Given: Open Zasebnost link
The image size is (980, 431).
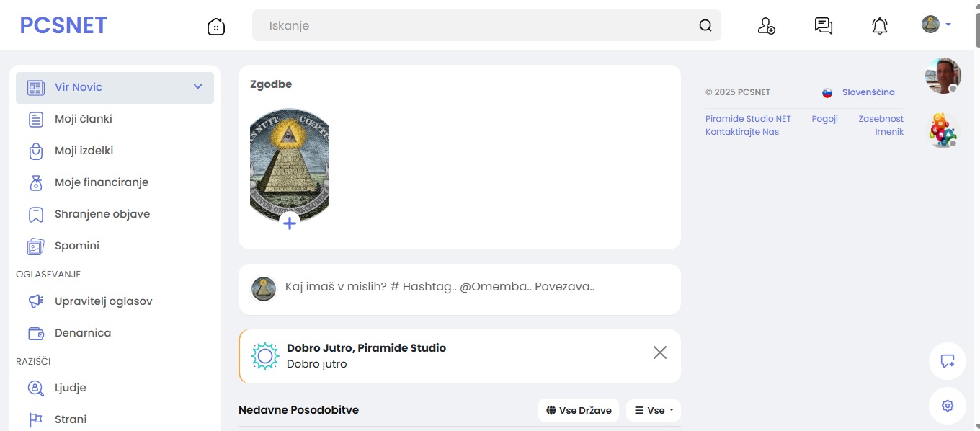Looking at the screenshot, I should [x=881, y=119].
